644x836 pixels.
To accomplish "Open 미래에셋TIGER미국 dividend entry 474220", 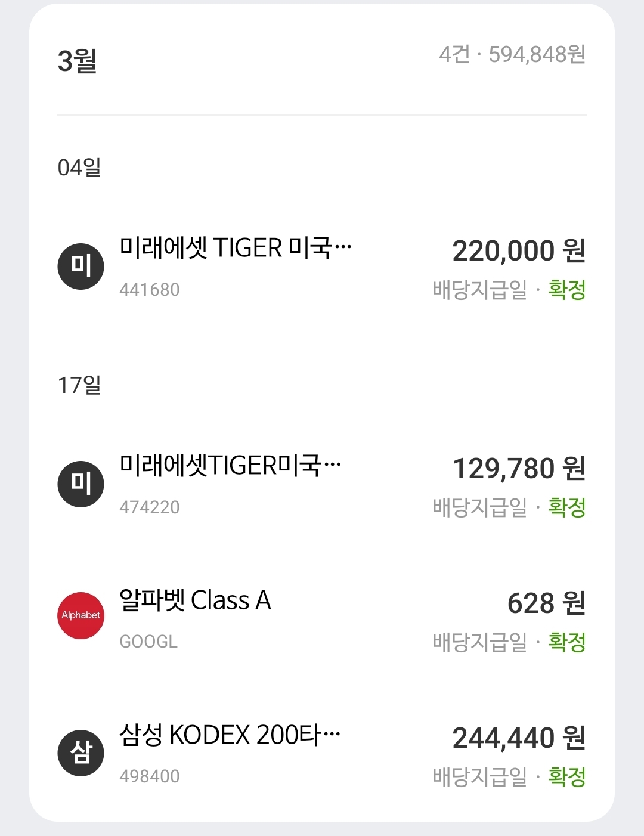I will click(x=230, y=466).
